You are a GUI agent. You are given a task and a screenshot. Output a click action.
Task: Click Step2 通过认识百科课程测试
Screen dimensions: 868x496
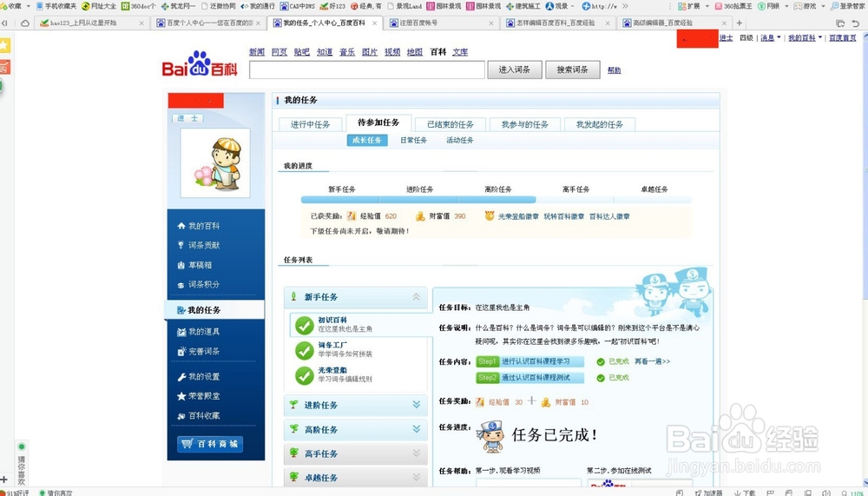pyautogui.click(x=529, y=377)
